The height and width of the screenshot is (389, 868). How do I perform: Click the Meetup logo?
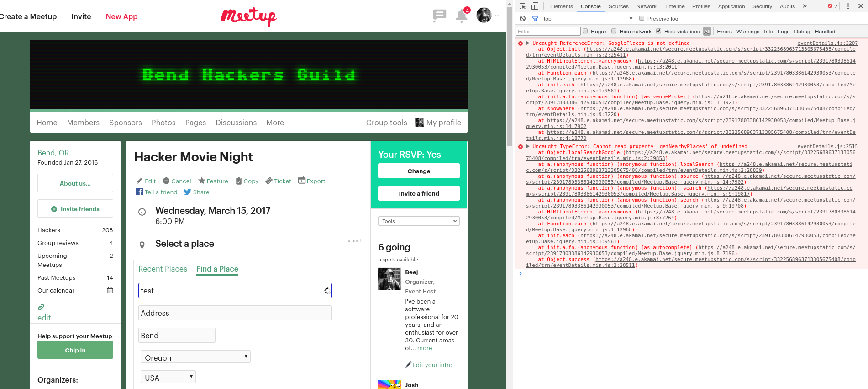click(x=248, y=17)
